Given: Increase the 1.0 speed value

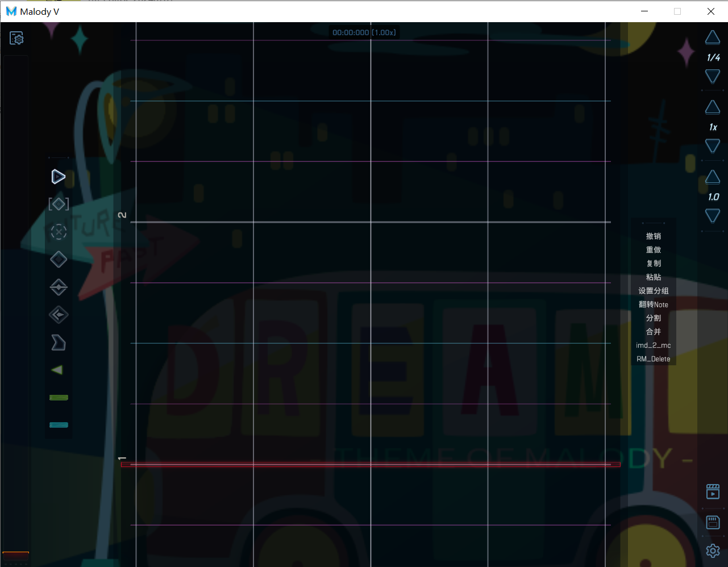Looking at the screenshot, I should (713, 177).
